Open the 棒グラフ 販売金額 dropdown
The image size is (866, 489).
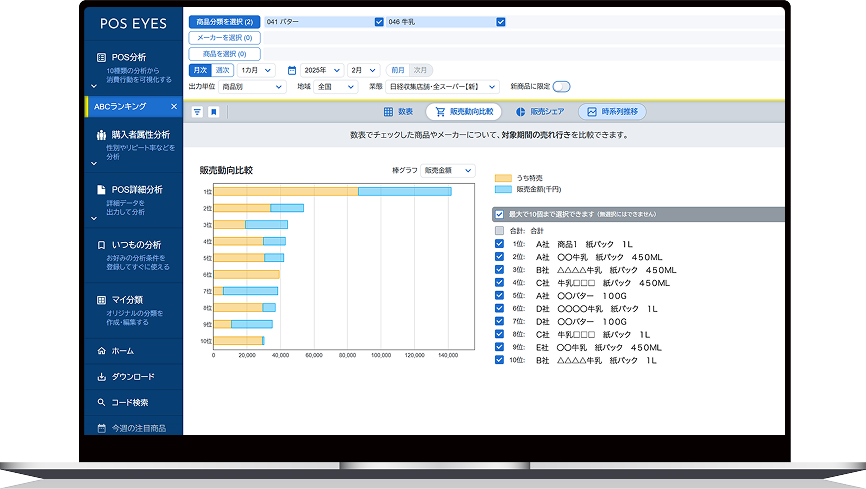coord(447,171)
